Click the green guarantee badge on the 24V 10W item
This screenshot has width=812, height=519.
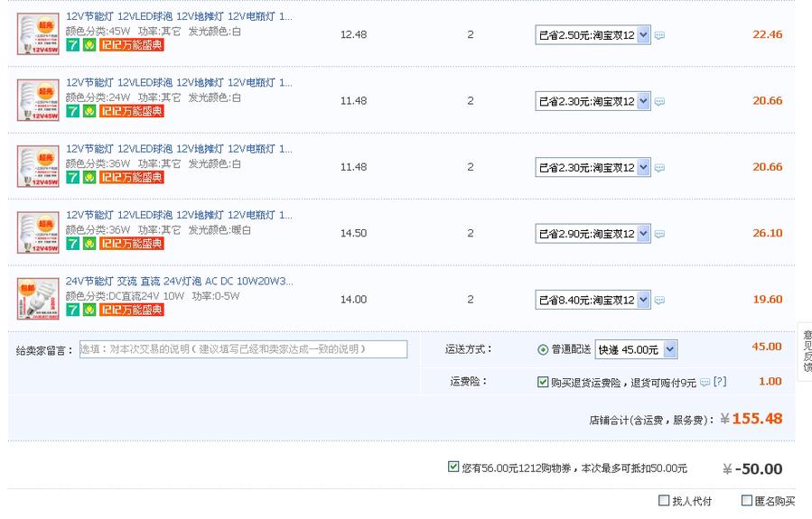coord(89,310)
